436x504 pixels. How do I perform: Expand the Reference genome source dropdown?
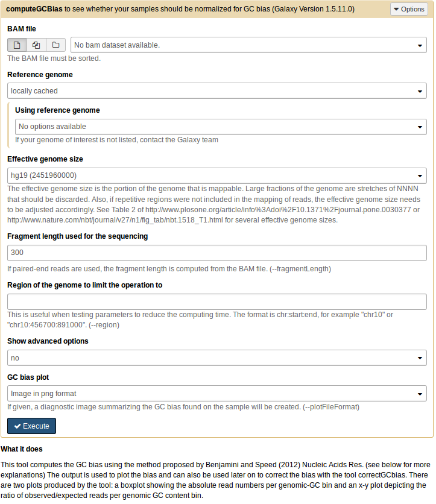coord(217,91)
